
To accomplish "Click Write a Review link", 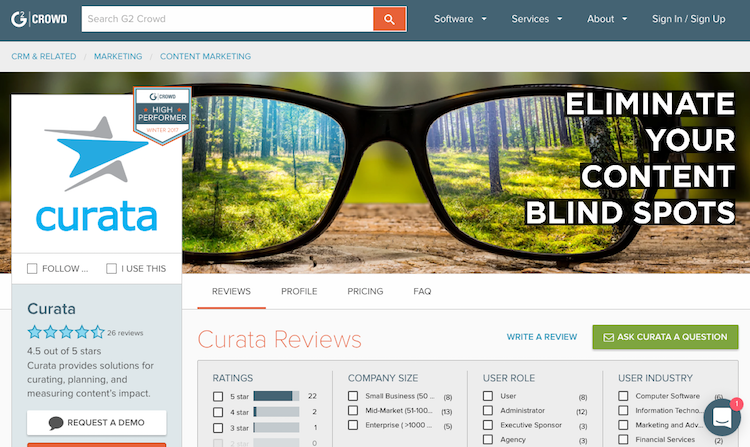I will point(541,337).
